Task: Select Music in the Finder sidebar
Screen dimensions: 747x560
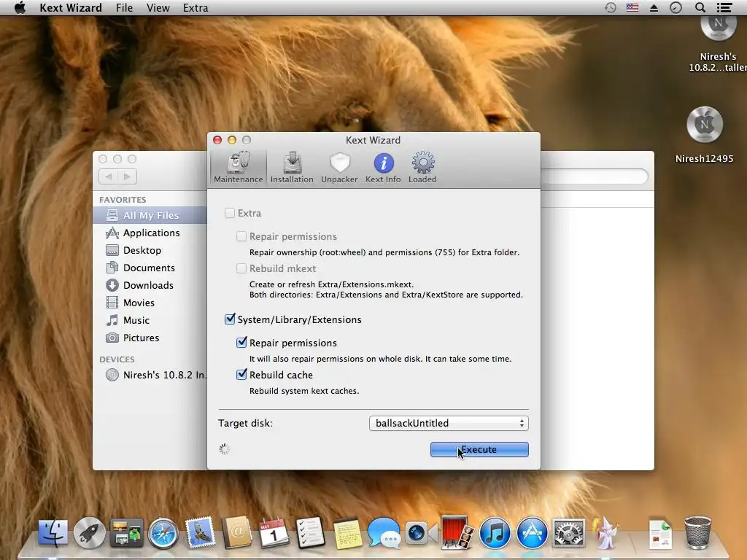Action: pyautogui.click(x=150, y=321)
